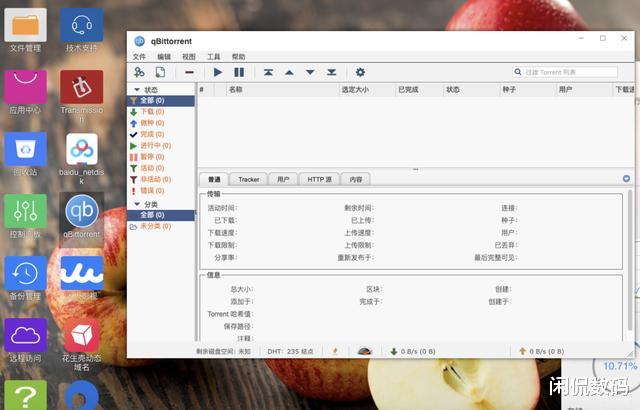Open 控制面板 desktop icon
640x410 pixels.
25,217
